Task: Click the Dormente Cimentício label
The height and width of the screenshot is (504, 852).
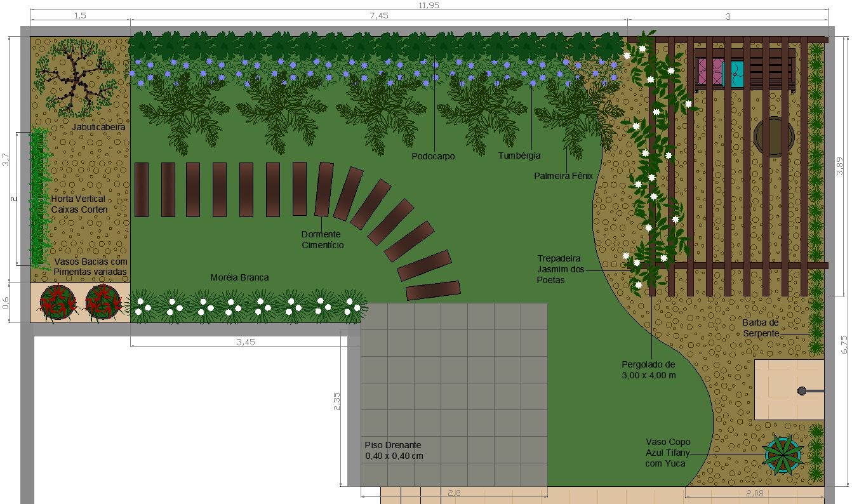Action: pos(323,239)
